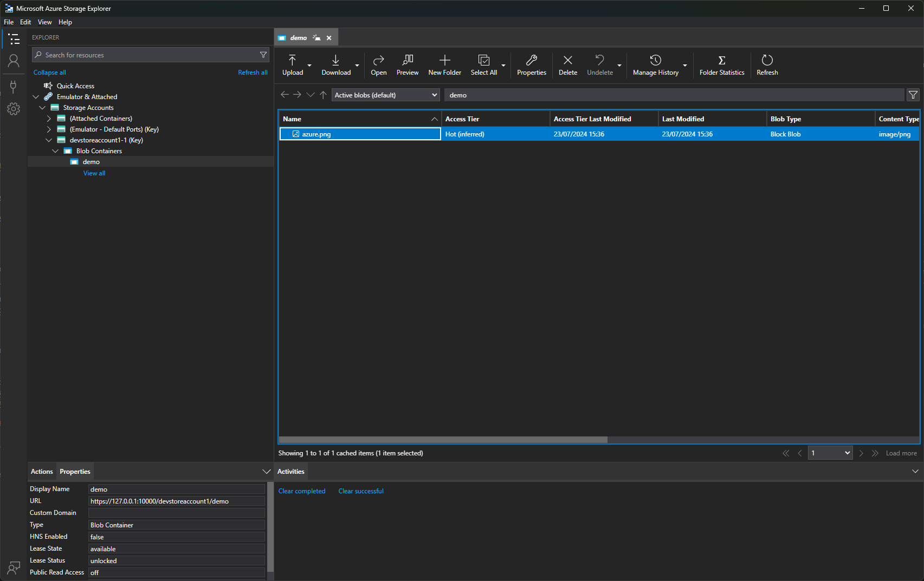Switch to the Actions tab
This screenshot has width=924, height=581.
tap(42, 472)
